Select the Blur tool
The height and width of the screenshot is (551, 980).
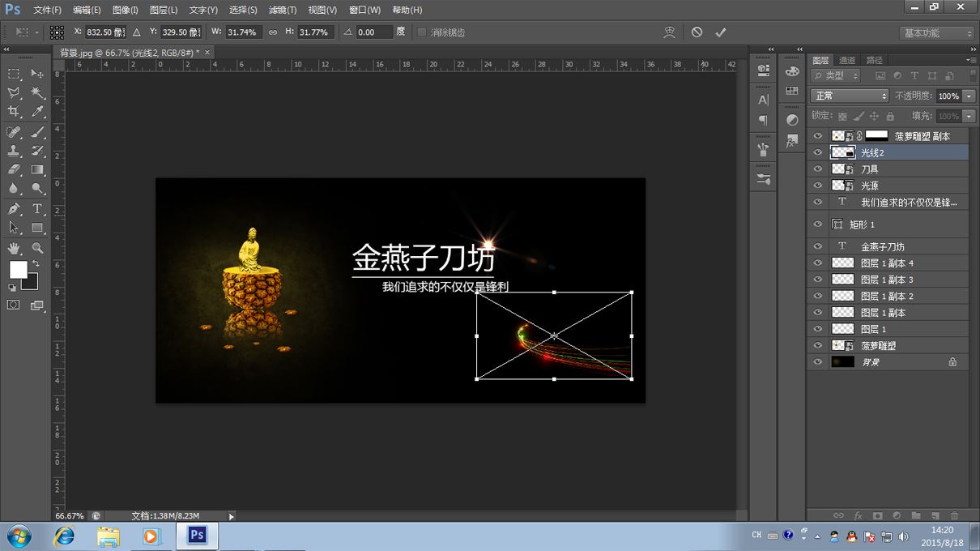tap(14, 189)
